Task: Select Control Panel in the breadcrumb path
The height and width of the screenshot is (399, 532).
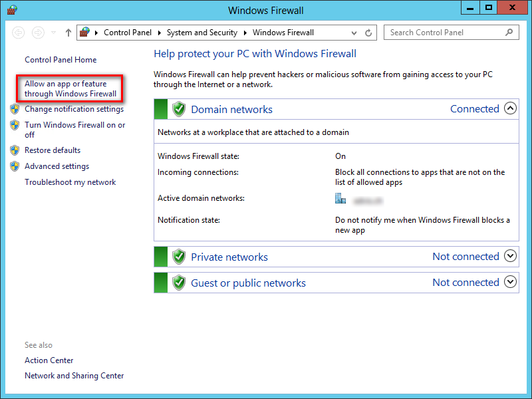Action: click(x=128, y=32)
